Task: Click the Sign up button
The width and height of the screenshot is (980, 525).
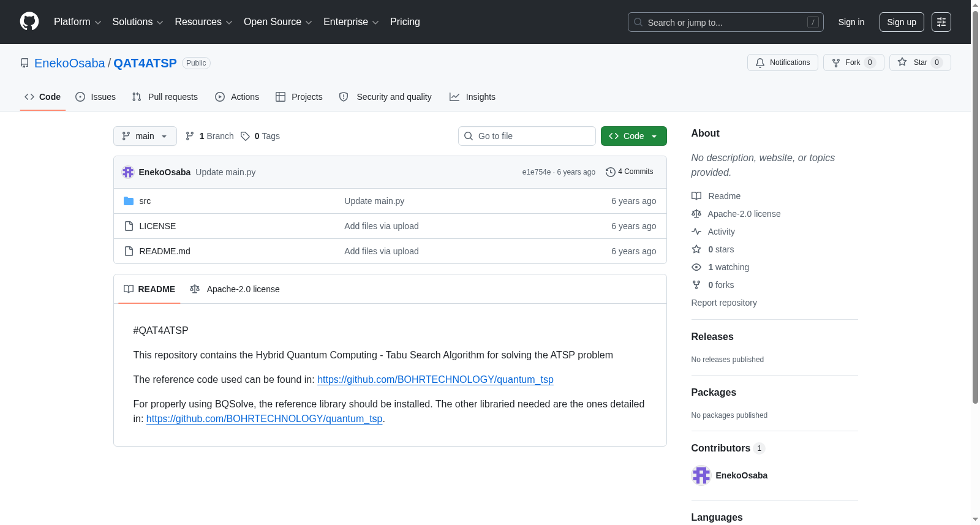Action: point(902,22)
